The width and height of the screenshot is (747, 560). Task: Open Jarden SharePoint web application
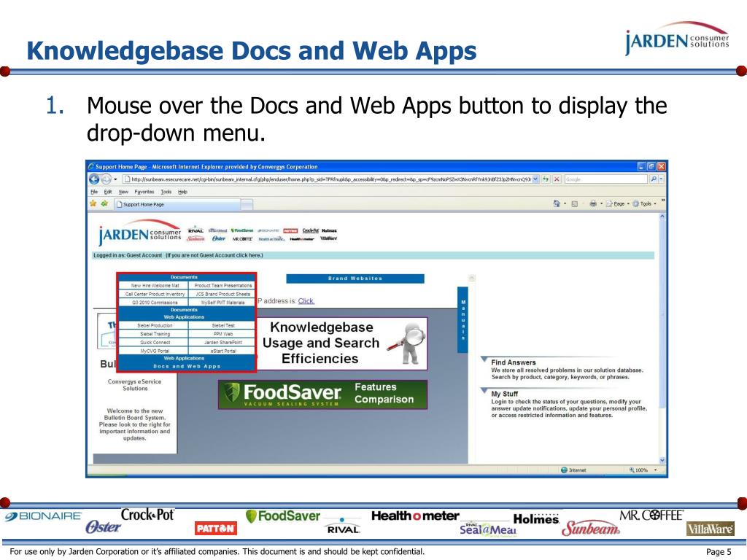(x=223, y=343)
